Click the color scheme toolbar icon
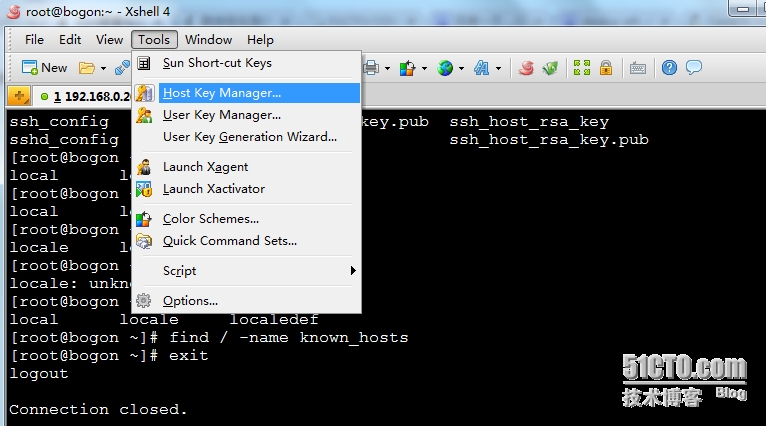 pyautogui.click(x=407, y=68)
